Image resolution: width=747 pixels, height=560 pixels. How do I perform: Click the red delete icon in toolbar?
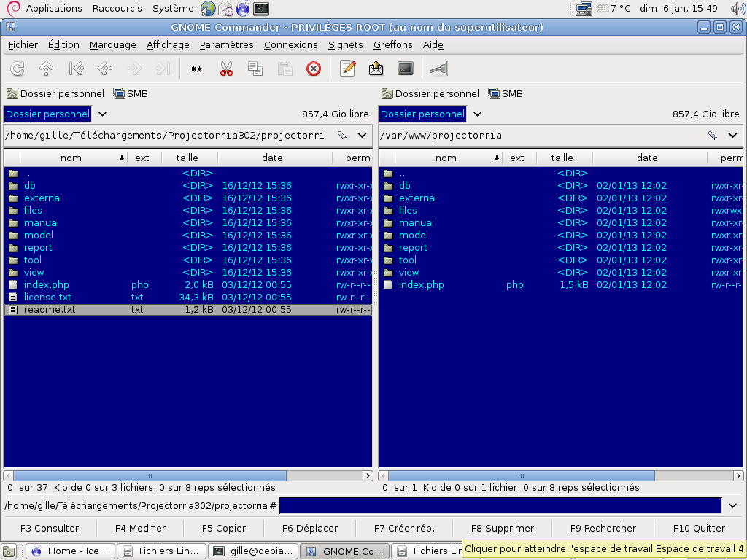tap(314, 69)
